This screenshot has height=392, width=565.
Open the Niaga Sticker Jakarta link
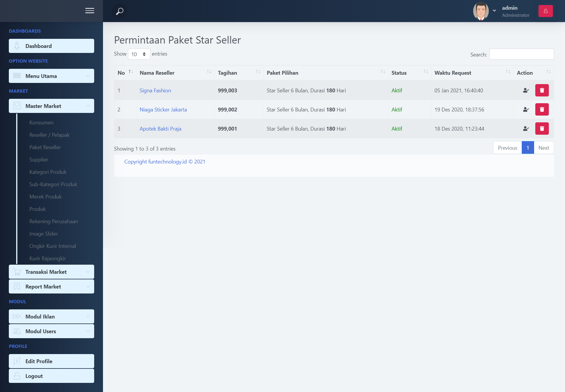[x=163, y=110]
